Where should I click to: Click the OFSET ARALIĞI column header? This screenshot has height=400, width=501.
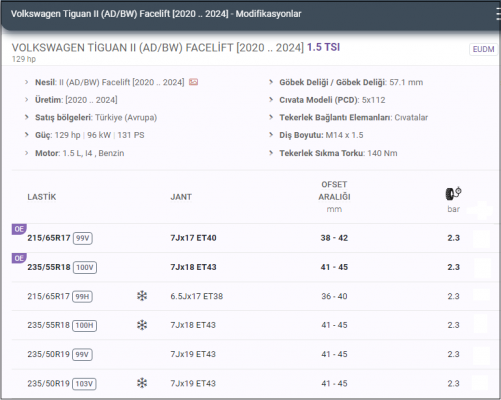coord(334,191)
